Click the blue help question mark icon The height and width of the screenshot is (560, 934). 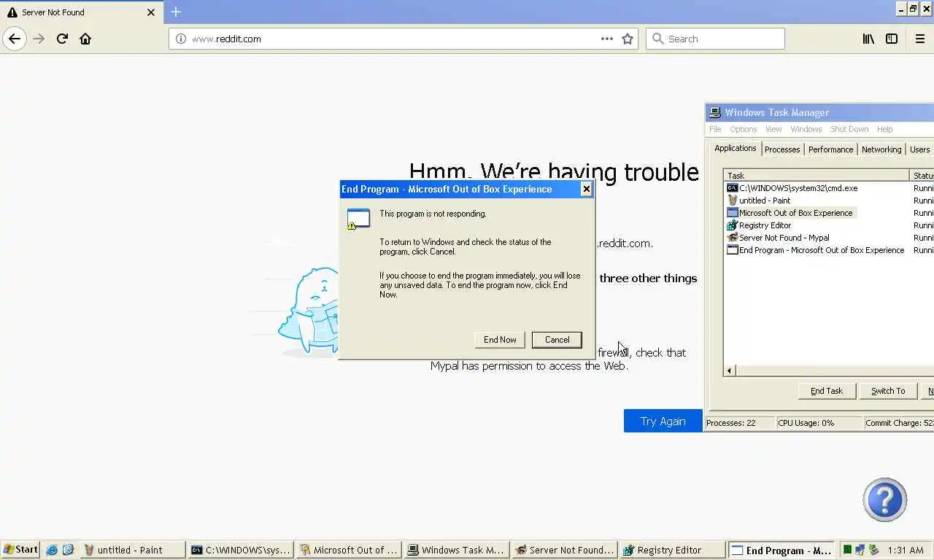coord(884,500)
